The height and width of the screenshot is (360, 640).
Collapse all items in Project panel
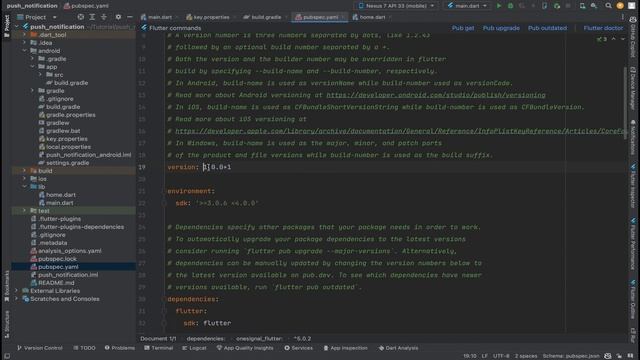(x=104, y=17)
